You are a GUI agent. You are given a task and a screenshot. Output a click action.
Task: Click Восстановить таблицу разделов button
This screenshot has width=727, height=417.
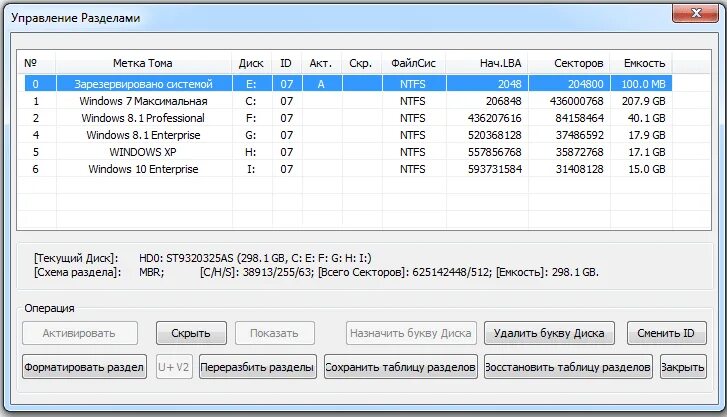pos(568,367)
